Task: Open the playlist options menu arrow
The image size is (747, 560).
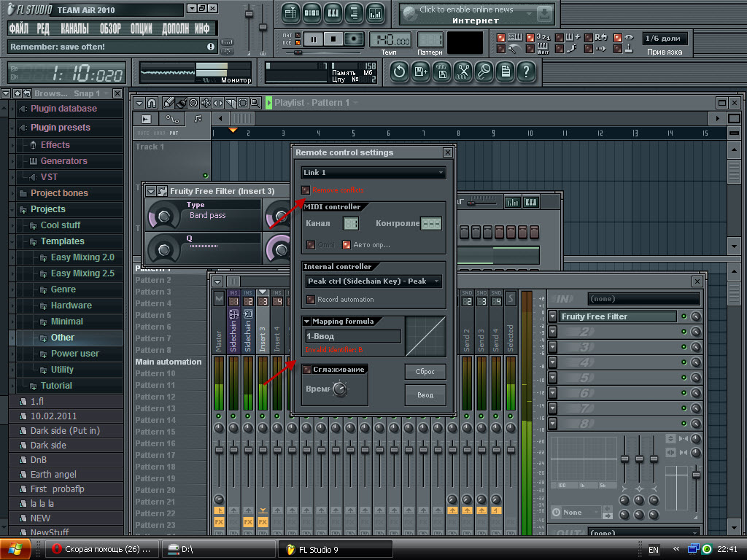Action: pyautogui.click(x=139, y=102)
